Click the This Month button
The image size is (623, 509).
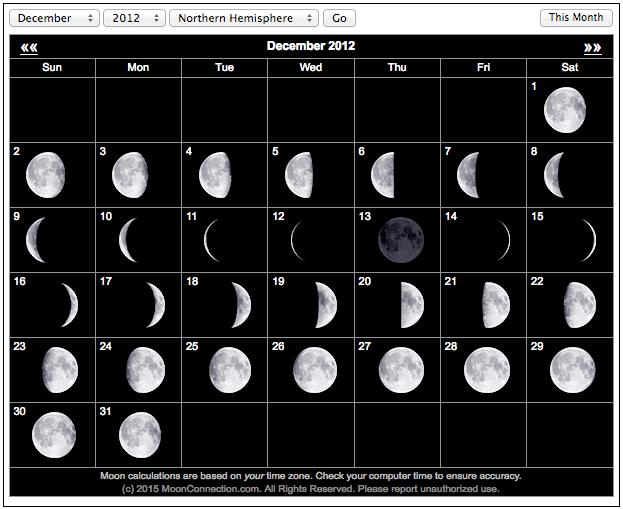coord(576,17)
